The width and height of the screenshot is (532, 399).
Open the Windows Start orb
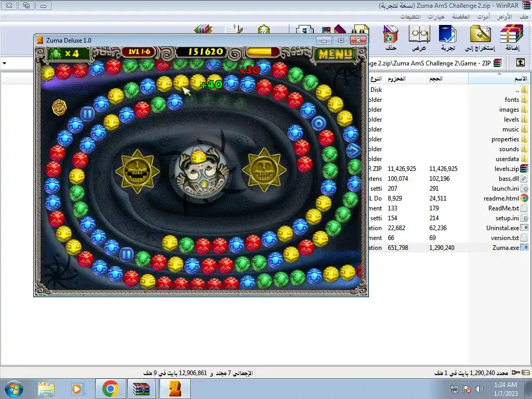(14, 389)
